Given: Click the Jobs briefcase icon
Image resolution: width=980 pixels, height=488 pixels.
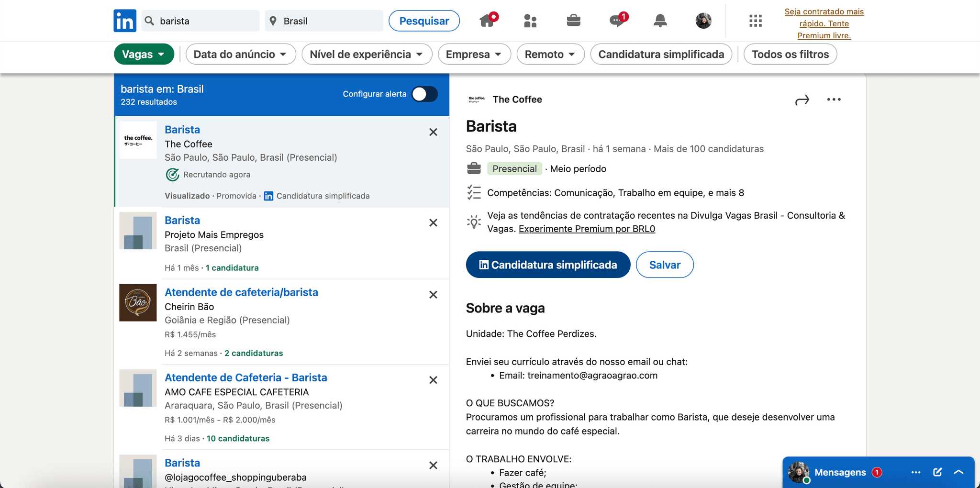Looking at the screenshot, I should [x=573, y=21].
